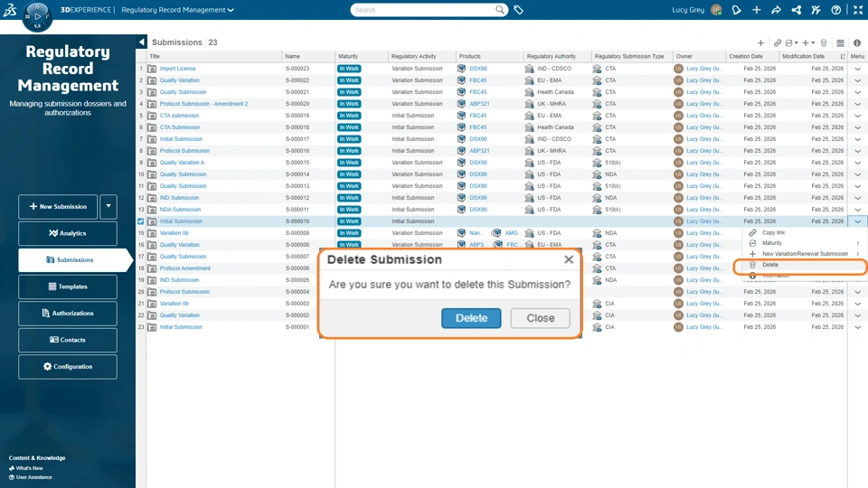Click the DSX90 product icon in Import License row
Image resolution: width=868 pixels, height=488 pixels.
coord(461,69)
